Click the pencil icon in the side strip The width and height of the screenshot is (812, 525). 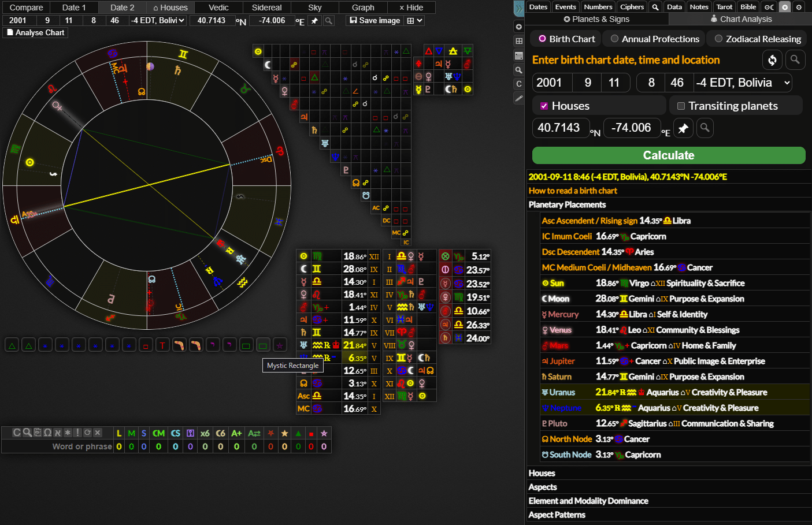point(519,99)
